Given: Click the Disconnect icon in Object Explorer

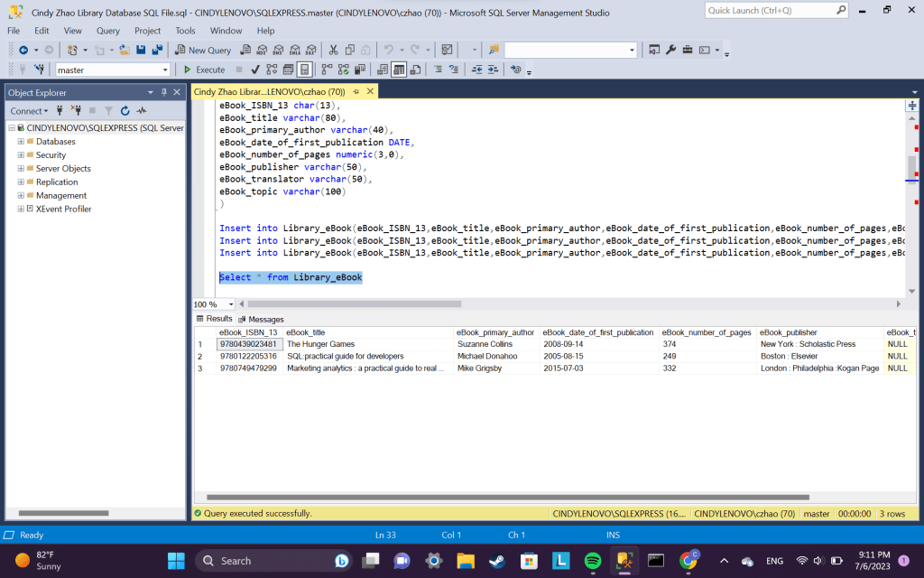Looking at the screenshot, I should pyautogui.click(x=75, y=111).
